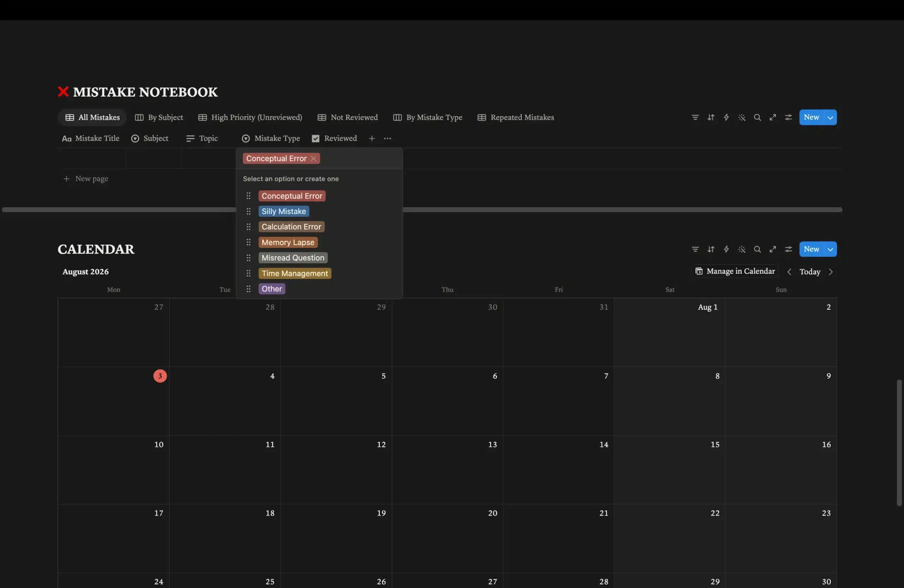The height and width of the screenshot is (588, 904).
Task: Open filter icon in Mistake Notebook toolbar
Action: click(695, 117)
